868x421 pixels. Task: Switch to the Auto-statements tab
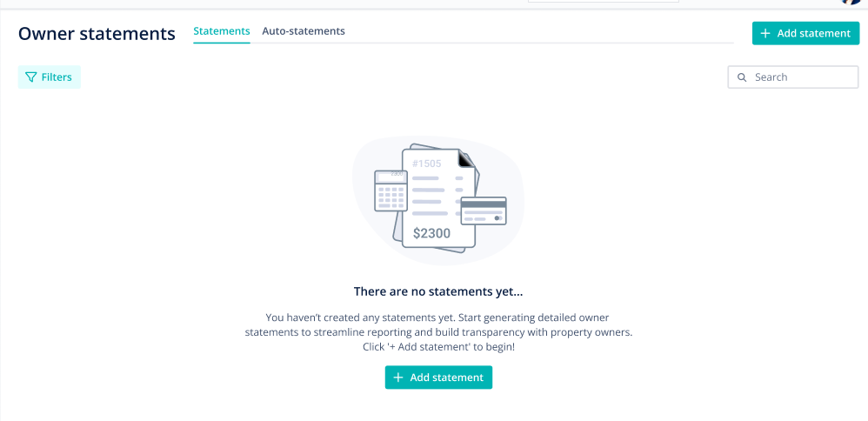coord(304,31)
